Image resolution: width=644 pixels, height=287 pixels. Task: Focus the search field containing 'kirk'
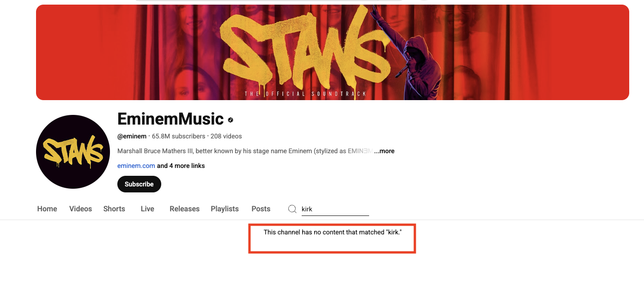(335, 209)
